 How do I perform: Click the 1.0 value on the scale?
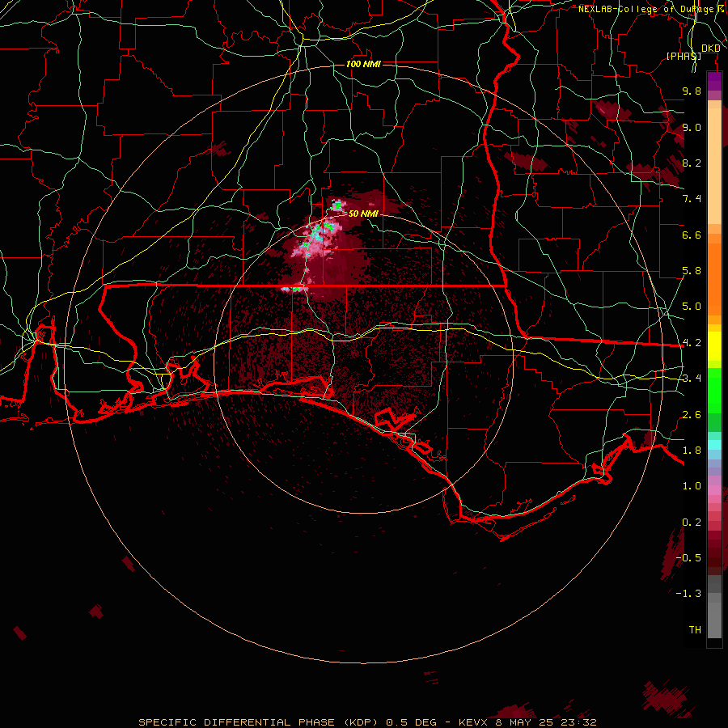tap(692, 486)
